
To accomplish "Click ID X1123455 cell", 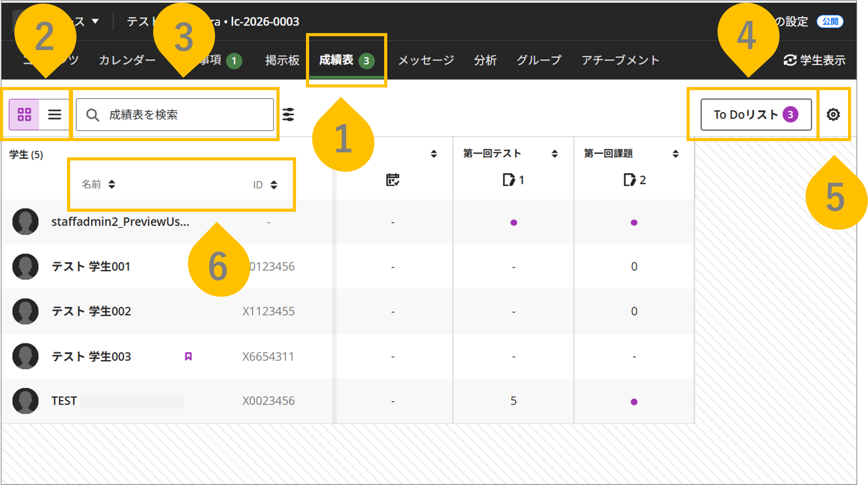I will point(268,311).
